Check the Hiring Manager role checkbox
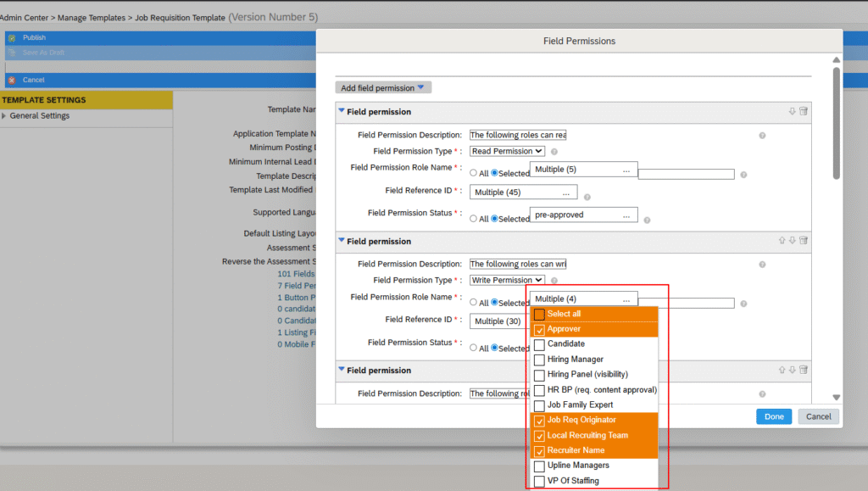This screenshot has width=868, height=491. coord(539,360)
